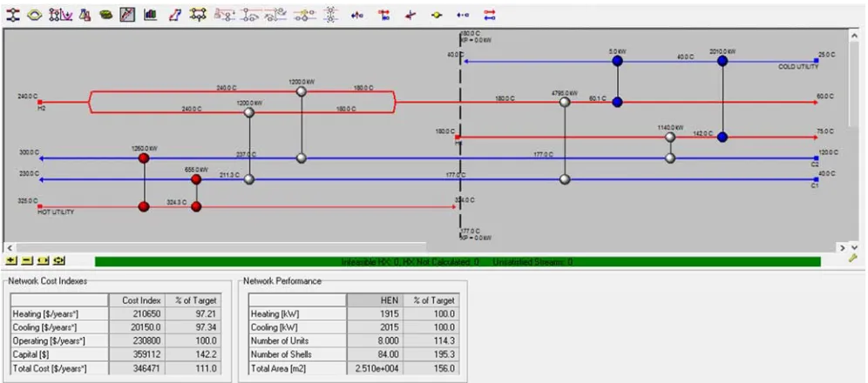This screenshot has width=868, height=383.
Task: Click the zoom out minus button
Action: 28,260
